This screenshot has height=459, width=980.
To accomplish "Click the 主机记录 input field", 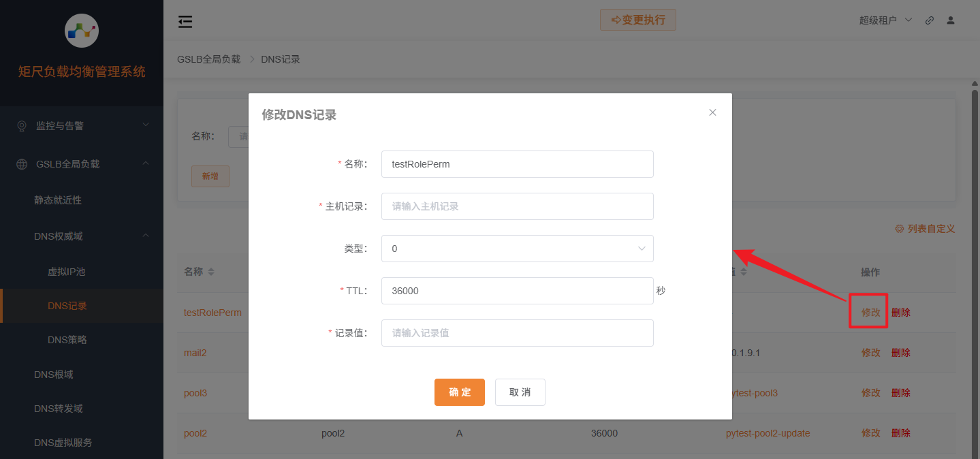I will (x=517, y=206).
